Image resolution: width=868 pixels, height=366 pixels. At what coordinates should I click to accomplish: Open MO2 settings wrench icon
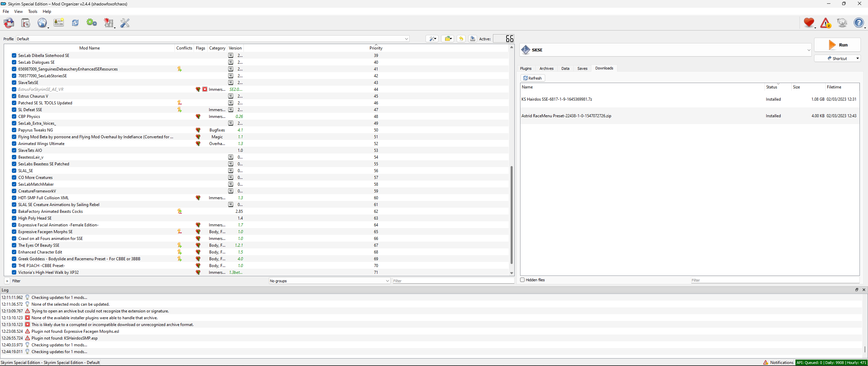tap(125, 23)
